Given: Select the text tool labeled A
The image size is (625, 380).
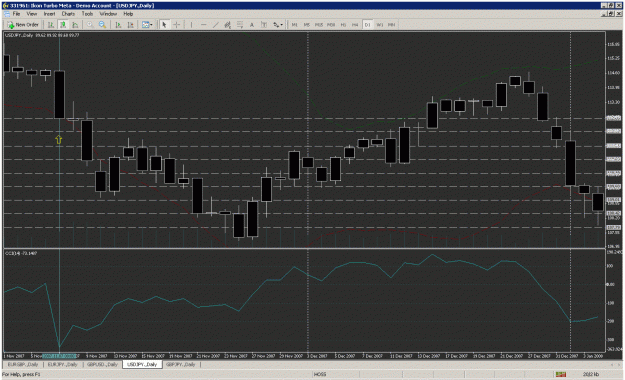Looking at the screenshot, I should click(x=252, y=25).
